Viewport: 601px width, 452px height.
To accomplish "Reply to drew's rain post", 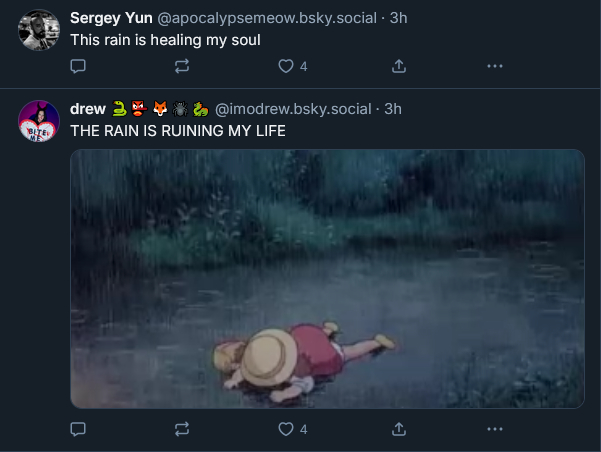I will [80, 429].
